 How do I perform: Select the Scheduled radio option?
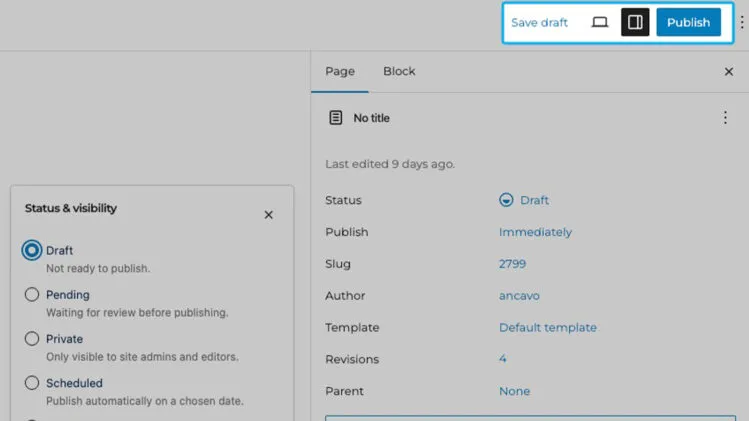point(32,383)
